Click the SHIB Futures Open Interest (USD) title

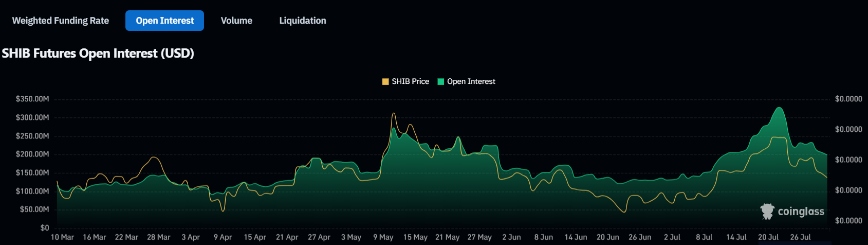coord(98,54)
